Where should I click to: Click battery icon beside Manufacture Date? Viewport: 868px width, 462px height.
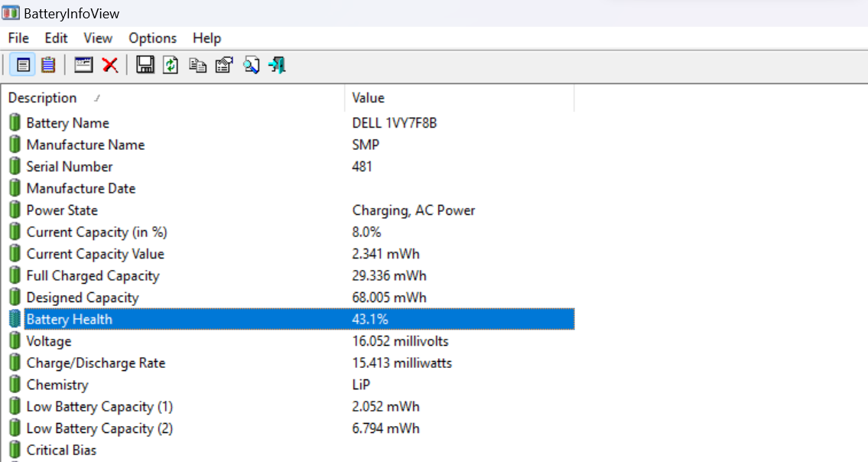coord(15,188)
